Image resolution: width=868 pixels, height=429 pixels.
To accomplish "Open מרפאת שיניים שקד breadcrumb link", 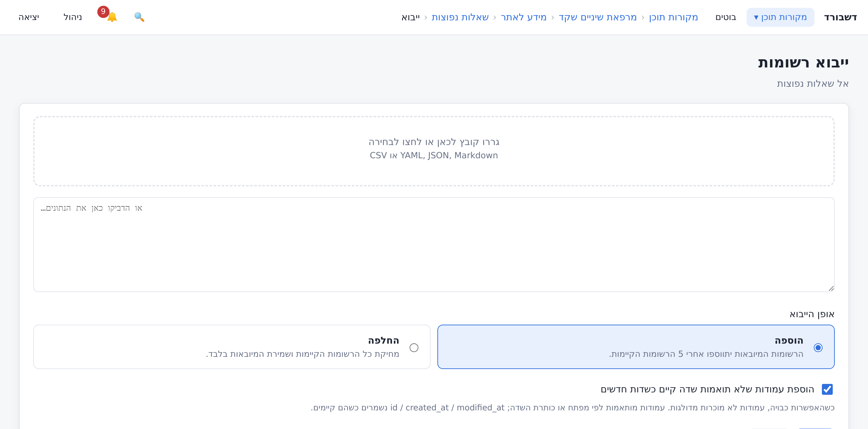I will [598, 17].
